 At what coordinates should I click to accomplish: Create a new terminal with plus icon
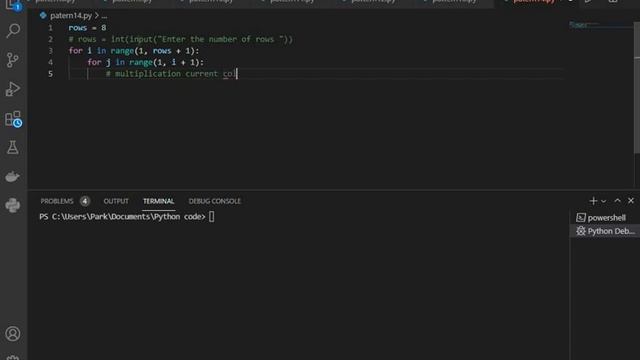pos(593,201)
